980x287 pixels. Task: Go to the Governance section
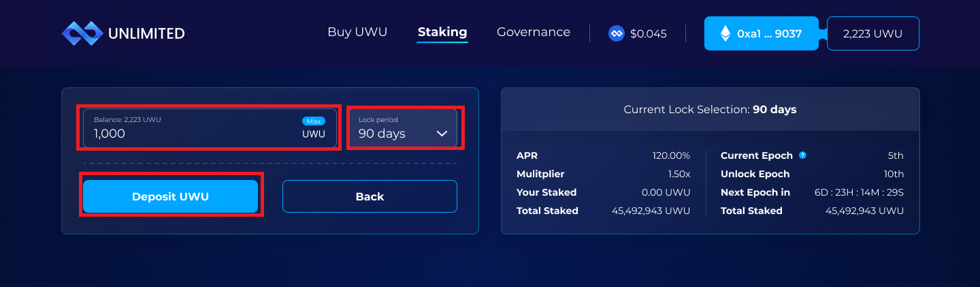534,32
